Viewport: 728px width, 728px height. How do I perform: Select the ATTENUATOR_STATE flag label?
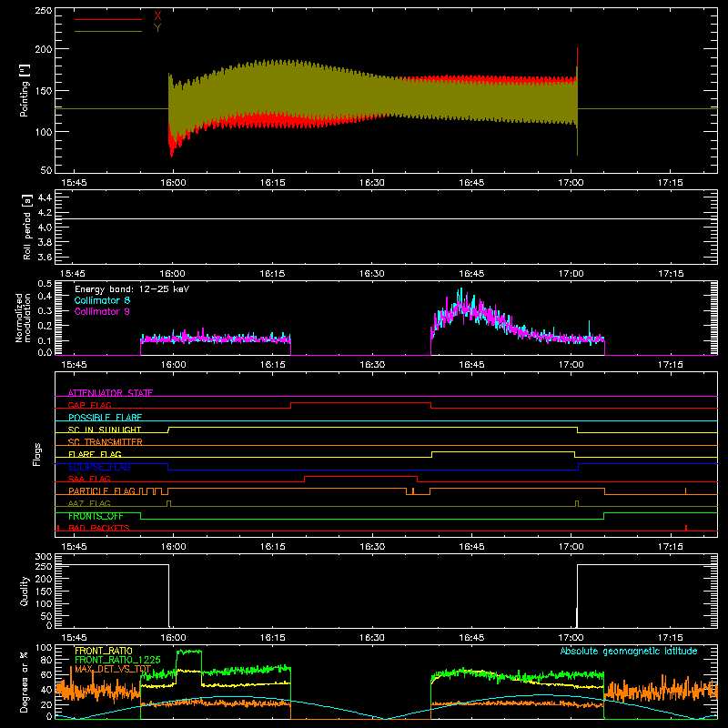pyautogui.click(x=110, y=393)
